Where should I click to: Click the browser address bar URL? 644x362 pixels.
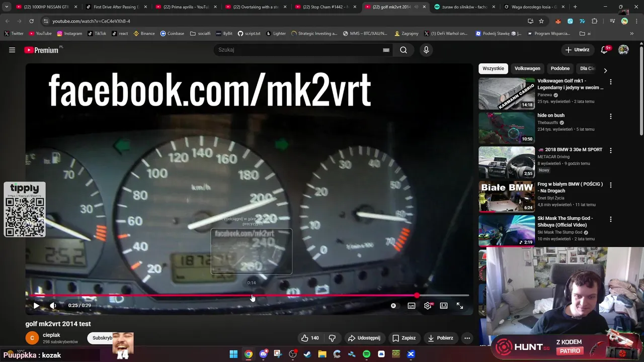click(x=91, y=21)
